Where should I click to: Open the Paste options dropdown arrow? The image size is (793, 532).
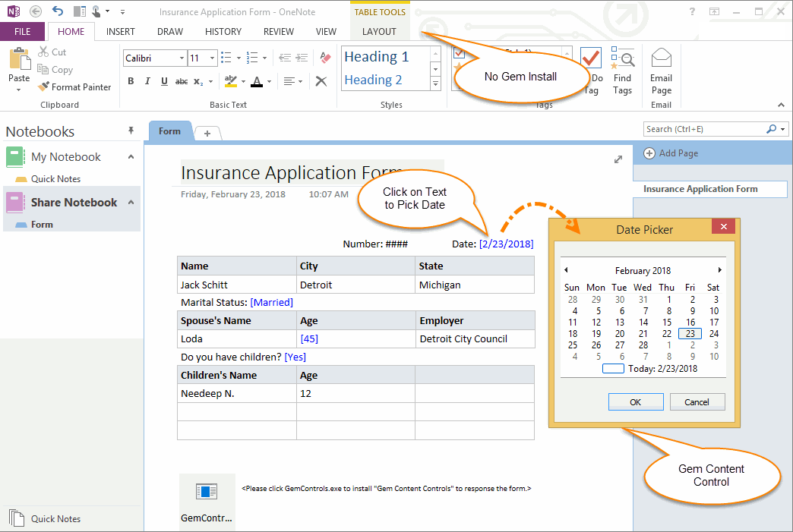(x=19, y=90)
